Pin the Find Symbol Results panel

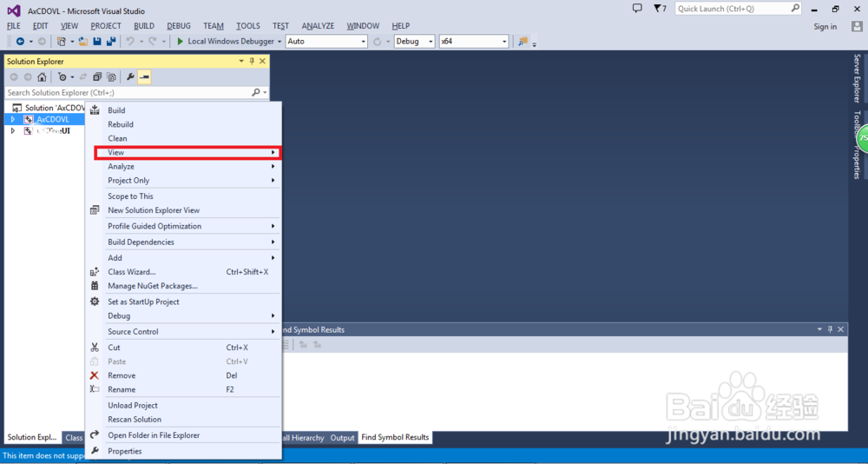pyautogui.click(x=830, y=329)
